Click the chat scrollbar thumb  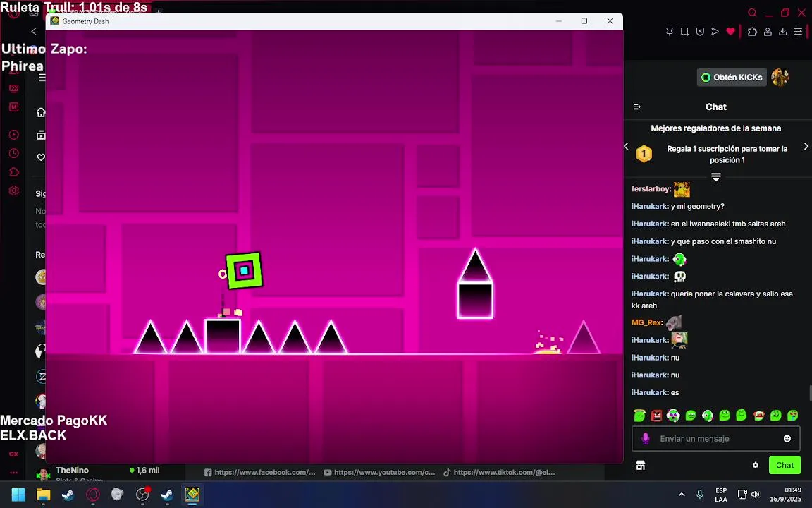pos(811,393)
